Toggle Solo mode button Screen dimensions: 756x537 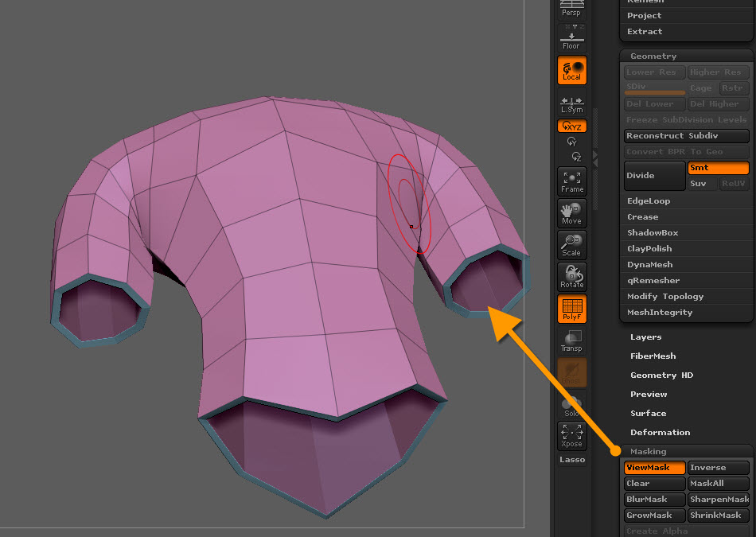point(572,406)
